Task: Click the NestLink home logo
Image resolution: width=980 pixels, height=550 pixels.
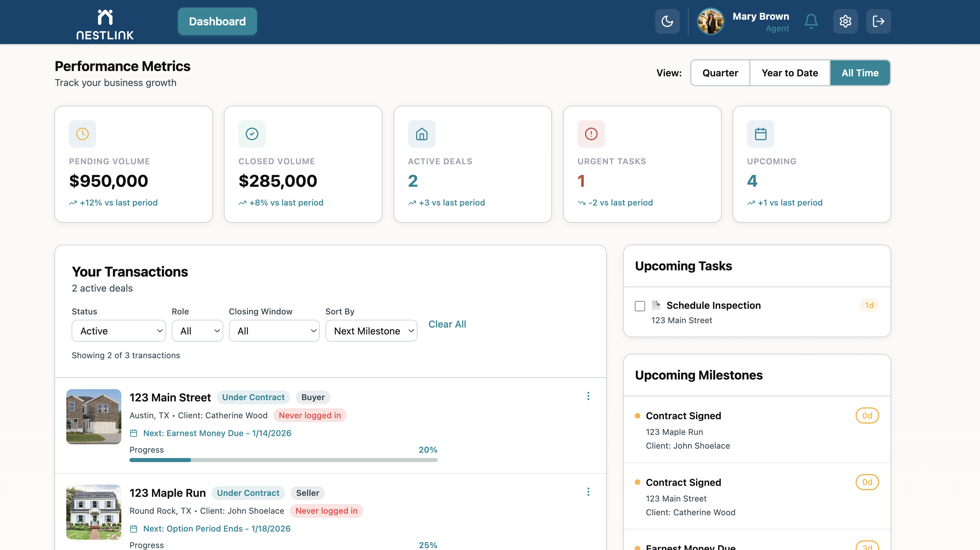Action: pyautogui.click(x=105, y=22)
